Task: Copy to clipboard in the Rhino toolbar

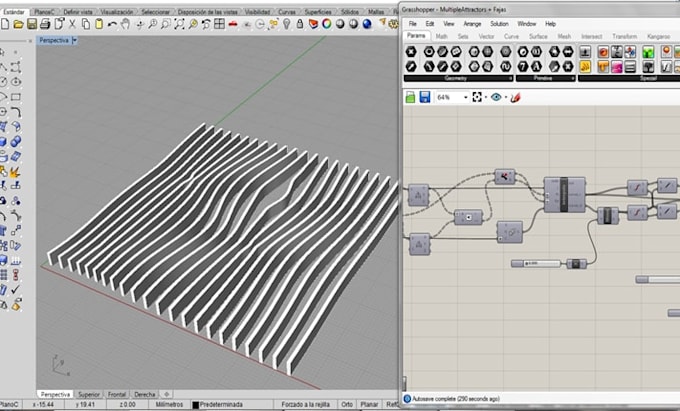Action: point(85,24)
